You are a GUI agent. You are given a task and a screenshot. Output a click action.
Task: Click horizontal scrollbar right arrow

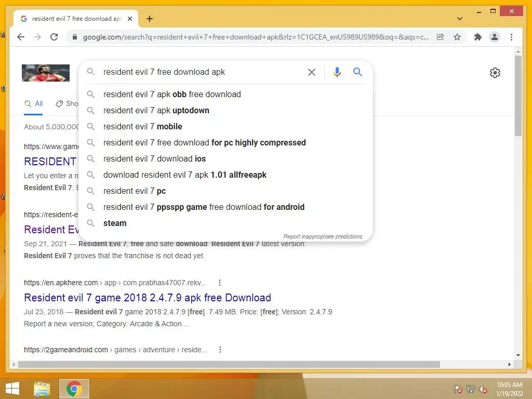pos(510,364)
